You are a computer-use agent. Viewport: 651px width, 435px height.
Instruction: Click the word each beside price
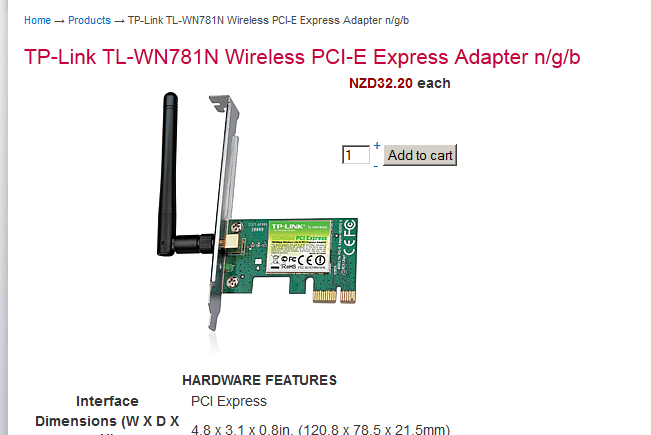[x=434, y=83]
